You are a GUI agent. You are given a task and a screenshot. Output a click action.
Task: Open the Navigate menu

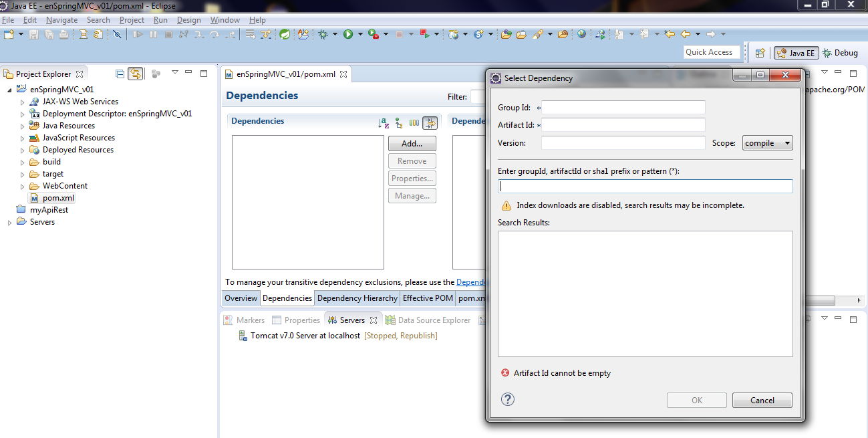pyautogui.click(x=61, y=20)
